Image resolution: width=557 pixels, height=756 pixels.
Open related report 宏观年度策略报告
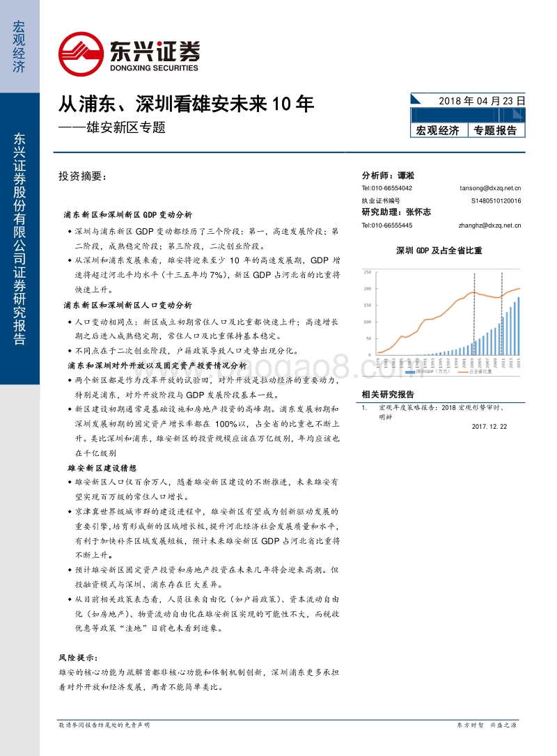(441, 412)
